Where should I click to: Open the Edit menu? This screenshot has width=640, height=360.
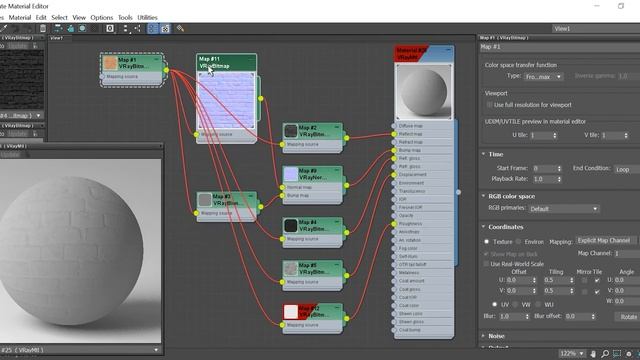41,18
